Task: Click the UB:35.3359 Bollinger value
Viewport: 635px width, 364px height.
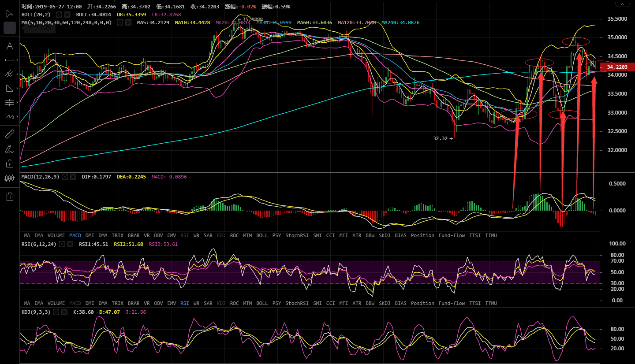Action: coord(132,15)
